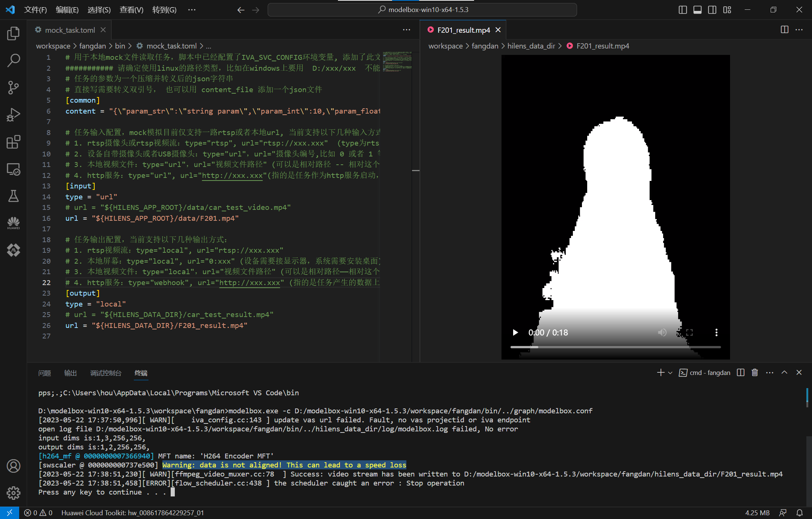
Task: Play the F201_result.mp4 video
Action: click(515, 332)
